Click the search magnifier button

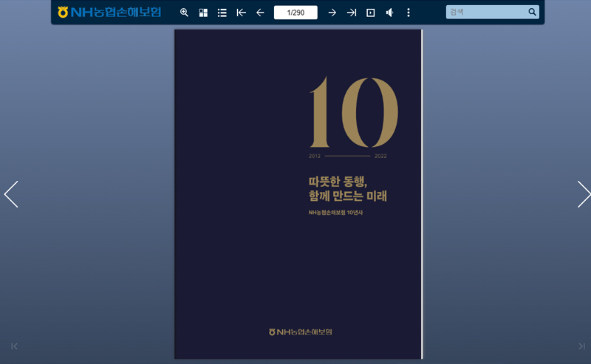click(532, 12)
